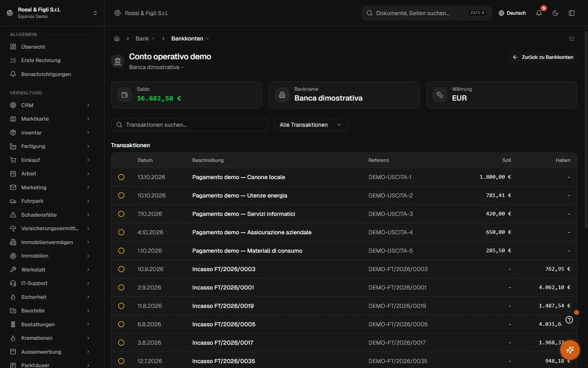This screenshot has height=368, width=588.
Task: Change language via the Deutsch globe icon
Action: coord(512,13)
